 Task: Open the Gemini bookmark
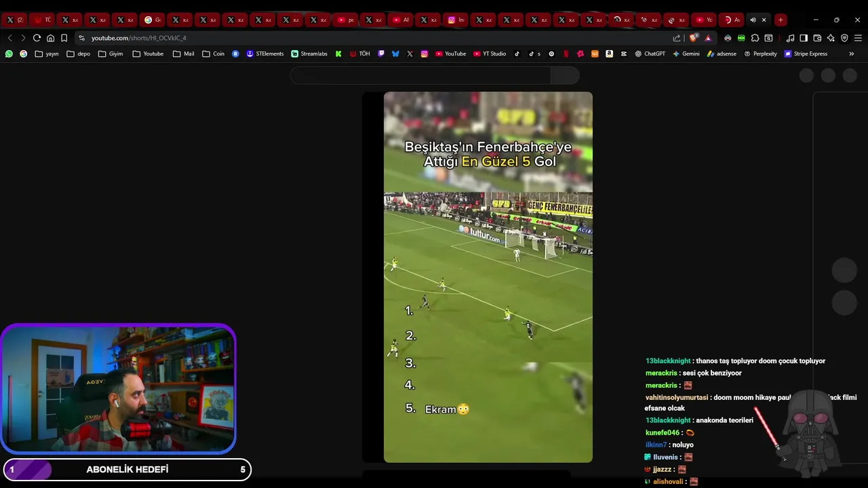(x=686, y=54)
